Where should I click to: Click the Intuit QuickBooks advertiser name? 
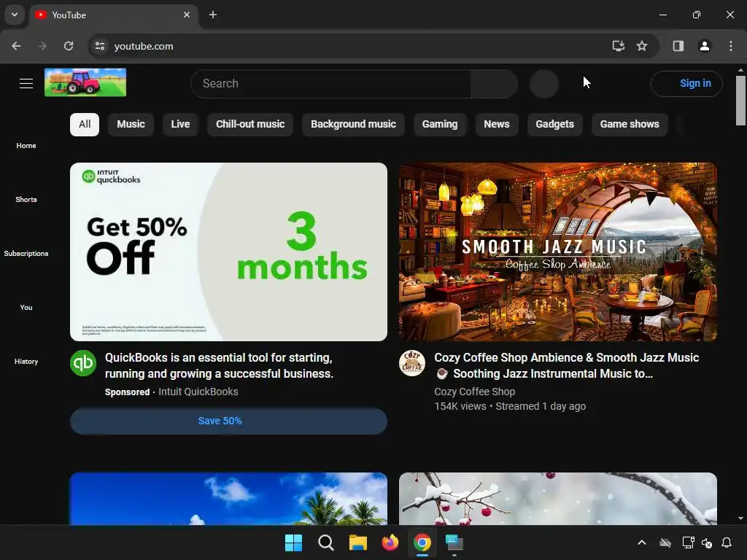[198, 392]
